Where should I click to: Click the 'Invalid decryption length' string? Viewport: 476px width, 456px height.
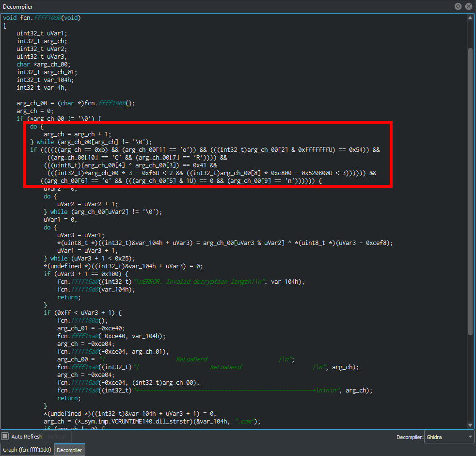tap(200, 282)
